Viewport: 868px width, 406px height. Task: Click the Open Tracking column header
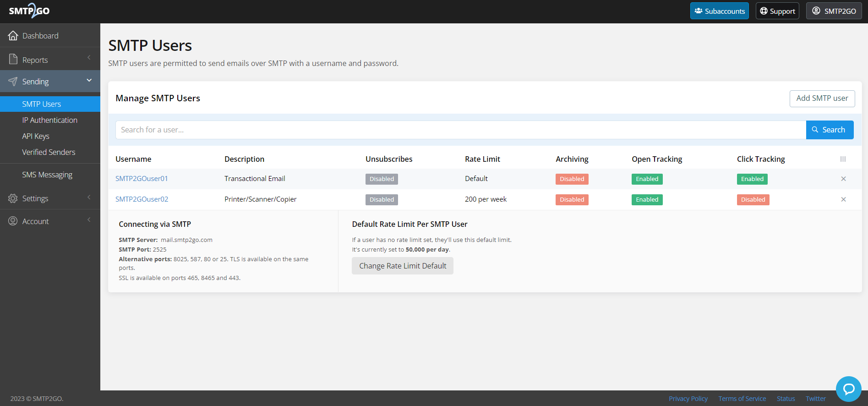[657, 159]
